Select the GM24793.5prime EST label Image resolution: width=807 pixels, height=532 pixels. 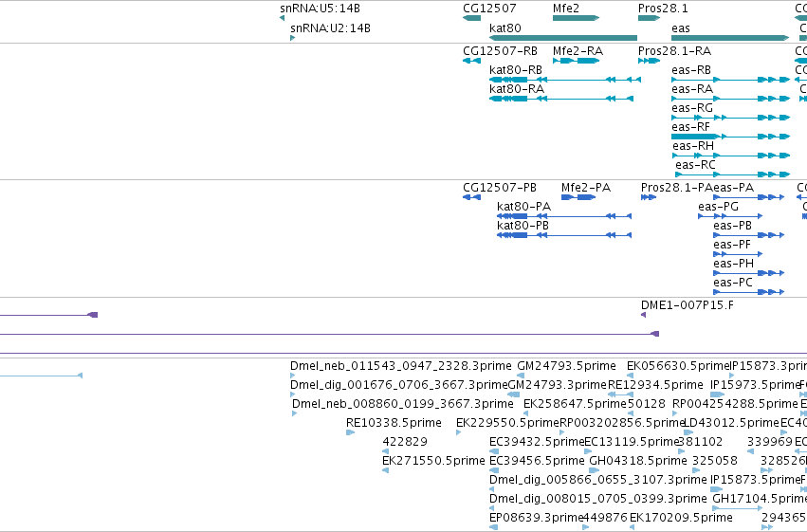point(567,366)
